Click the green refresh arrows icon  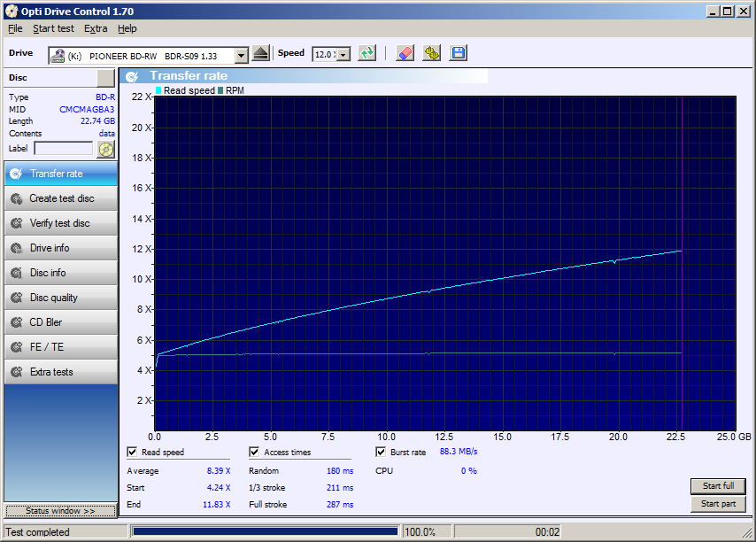(366, 53)
